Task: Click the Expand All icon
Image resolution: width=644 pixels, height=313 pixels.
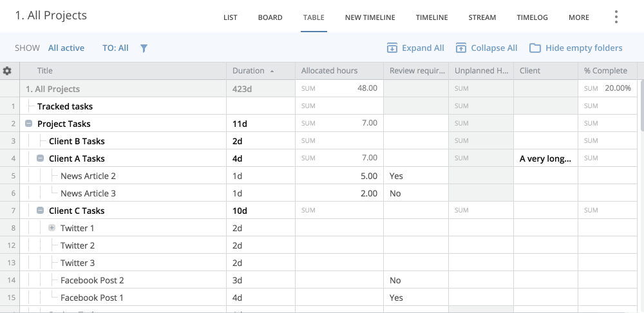Action: tap(392, 48)
